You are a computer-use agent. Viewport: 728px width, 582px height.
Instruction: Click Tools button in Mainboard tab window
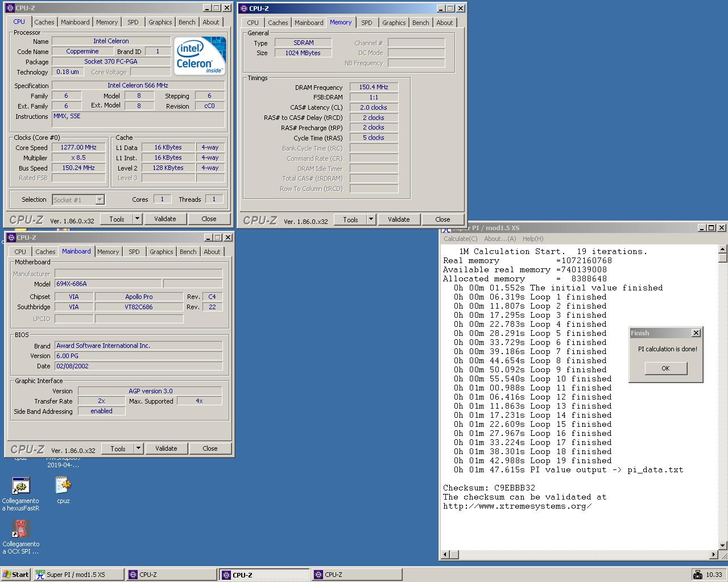point(118,448)
